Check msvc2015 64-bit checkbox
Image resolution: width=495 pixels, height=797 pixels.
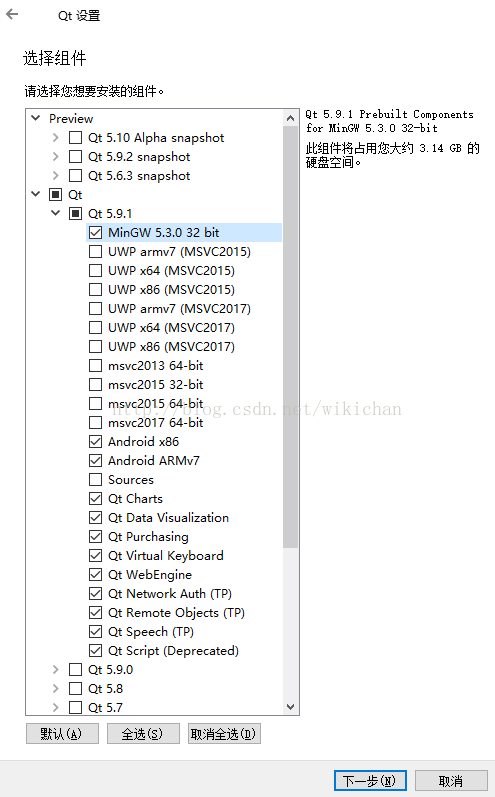click(x=95, y=404)
